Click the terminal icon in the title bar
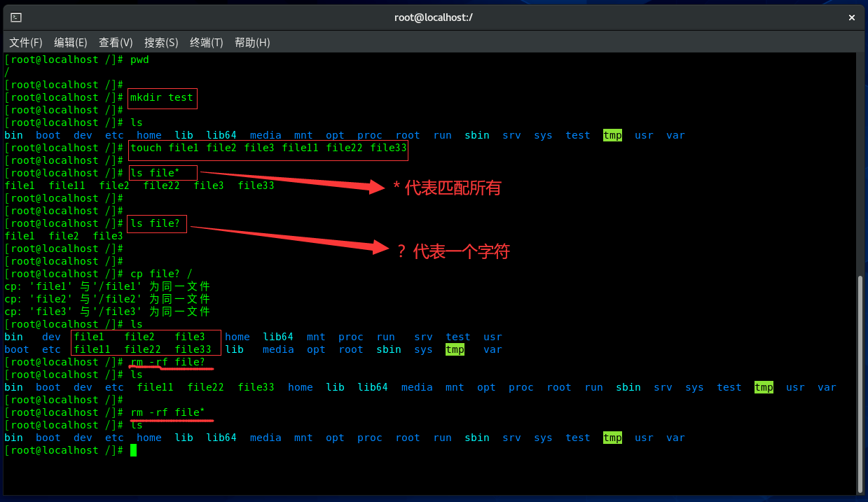Screen dimensions: 868x502 16,18
